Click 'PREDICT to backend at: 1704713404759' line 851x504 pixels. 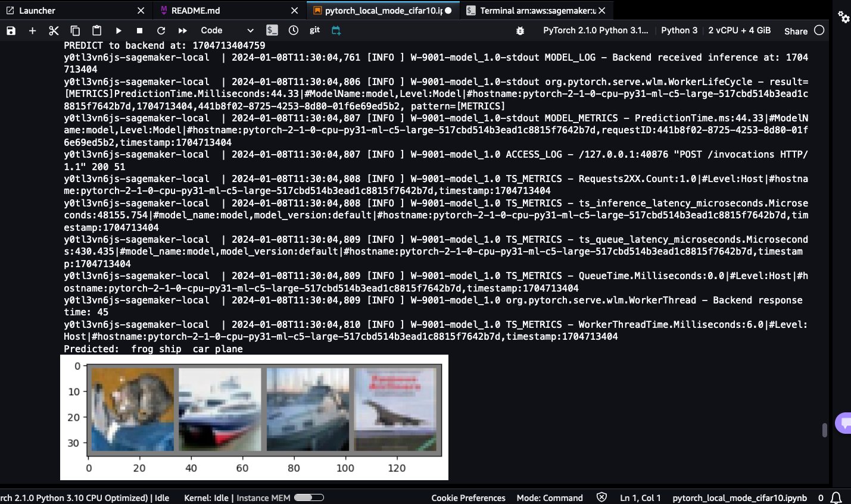click(x=164, y=45)
